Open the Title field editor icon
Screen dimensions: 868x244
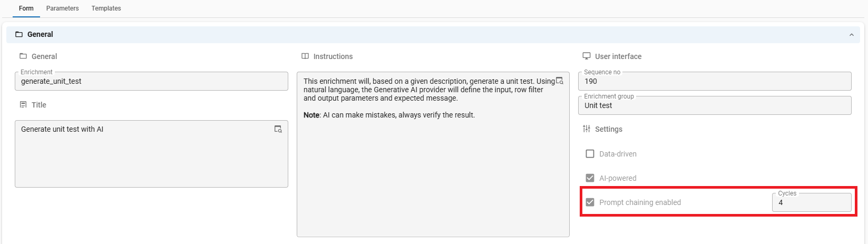[278, 129]
